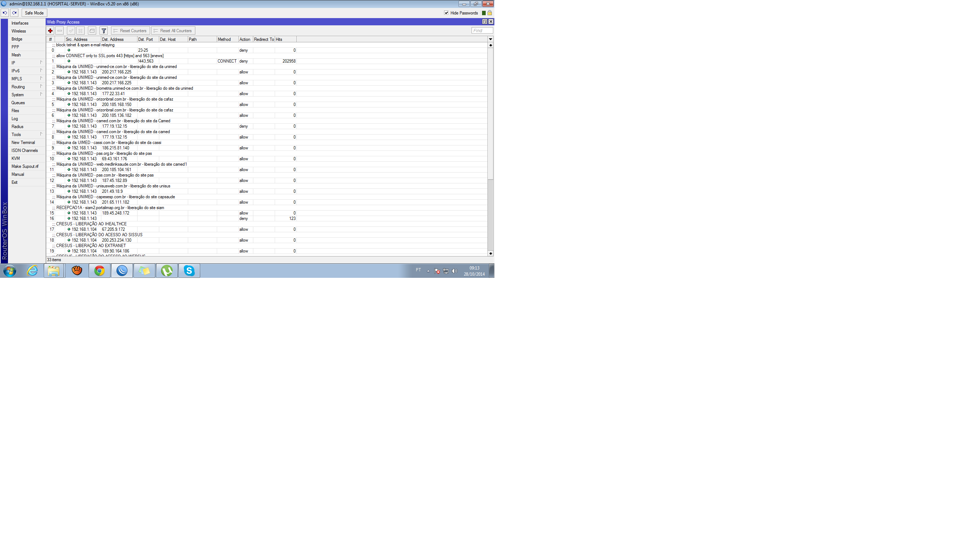This screenshot has width=954, height=560.
Task: Click the undo arrow icon
Action: click(5, 13)
